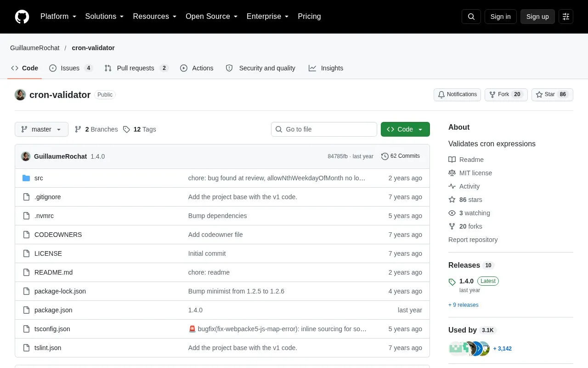
Task: Open the Pricing link
Action: tap(309, 17)
